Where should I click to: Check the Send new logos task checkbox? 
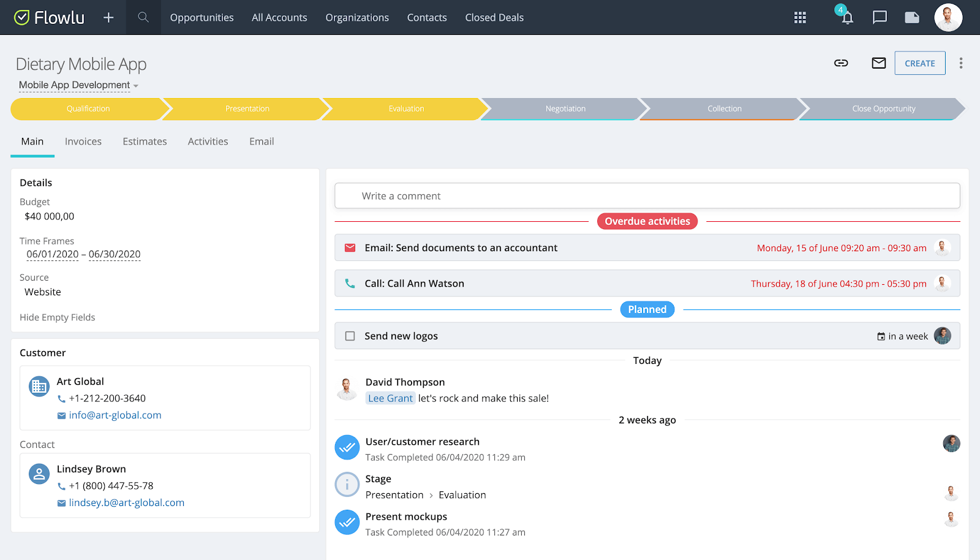click(x=350, y=336)
